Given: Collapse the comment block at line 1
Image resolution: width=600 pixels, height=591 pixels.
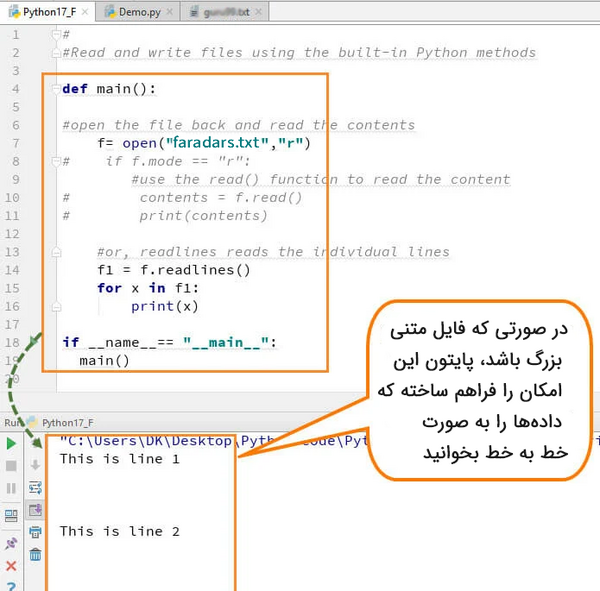Looking at the screenshot, I should click(56, 35).
